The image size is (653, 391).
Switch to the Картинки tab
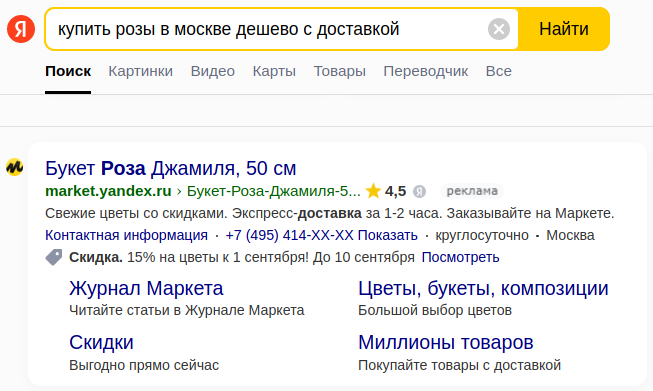click(x=141, y=71)
